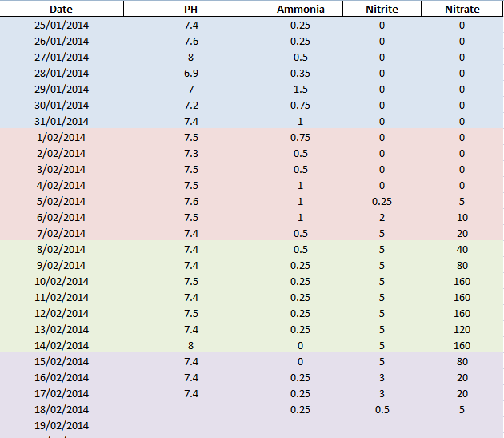Click the date cell 16/02/2014
The image size is (504, 438).
pyautogui.click(x=62, y=377)
